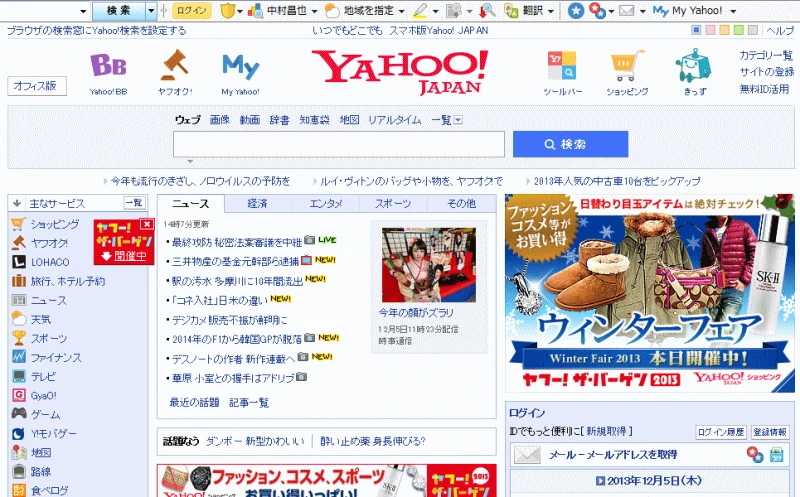Open the ウィンターフェア banner advertisement
800x497 pixels.
point(650,293)
